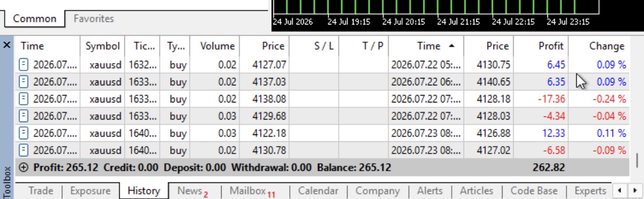Sort by the T / P column header
The width and height of the screenshot is (644, 199).
pyautogui.click(x=363, y=46)
